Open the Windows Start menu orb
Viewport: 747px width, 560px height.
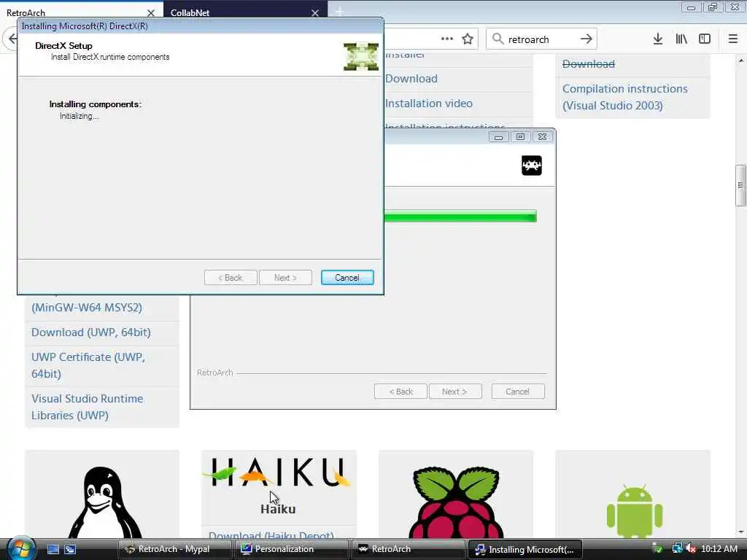20,548
